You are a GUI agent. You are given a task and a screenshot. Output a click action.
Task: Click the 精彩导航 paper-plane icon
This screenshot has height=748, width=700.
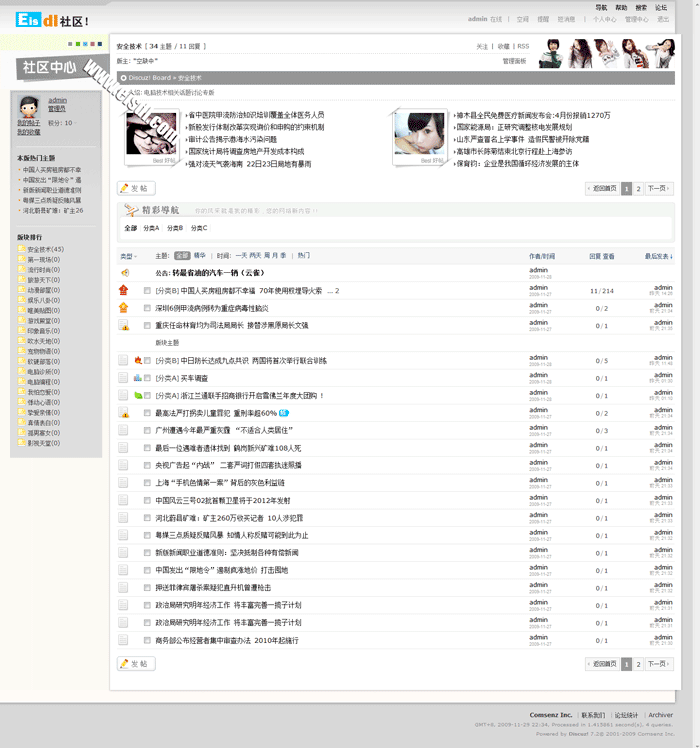coord(131,209)
